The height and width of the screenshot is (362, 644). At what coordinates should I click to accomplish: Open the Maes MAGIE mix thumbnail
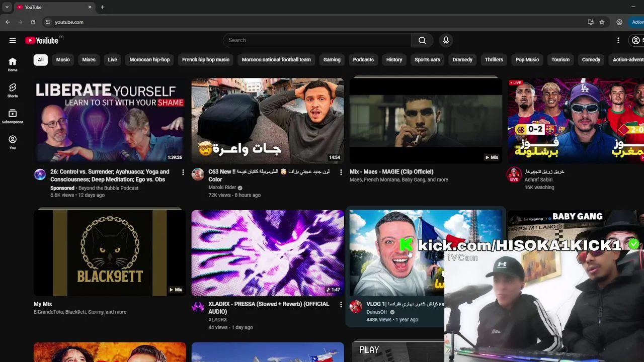426,120
